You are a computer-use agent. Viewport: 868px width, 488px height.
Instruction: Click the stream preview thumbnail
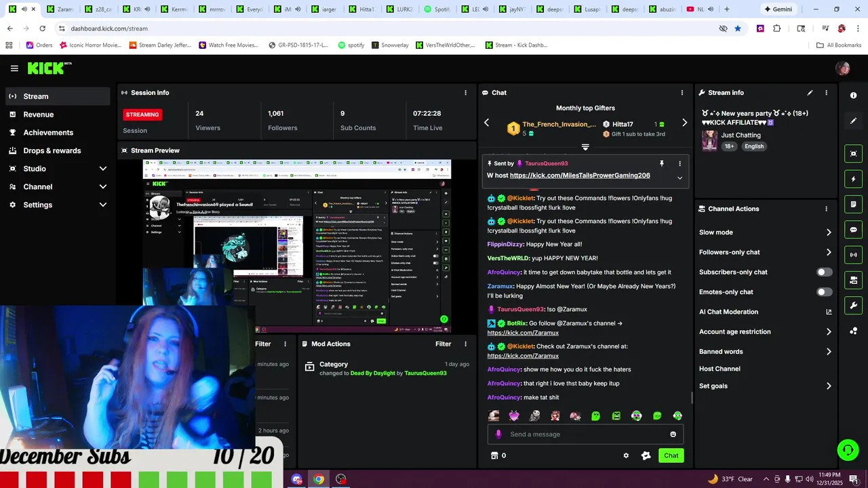point(296,246)
